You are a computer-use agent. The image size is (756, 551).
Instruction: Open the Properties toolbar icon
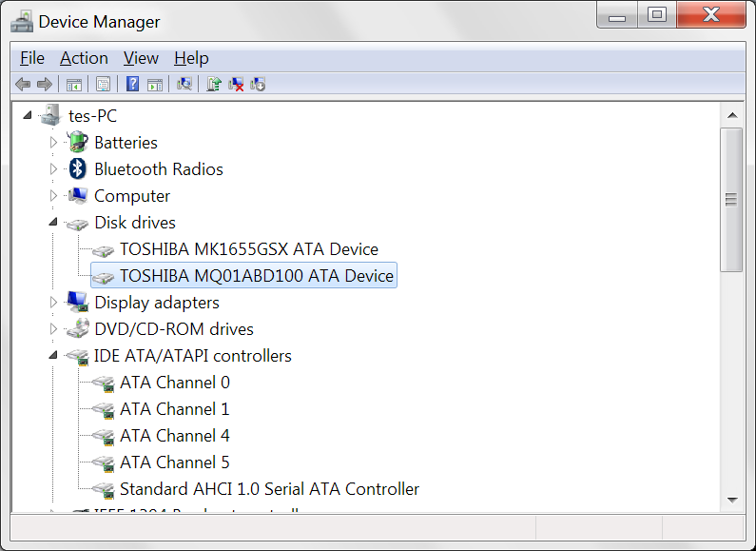(103, 85)
